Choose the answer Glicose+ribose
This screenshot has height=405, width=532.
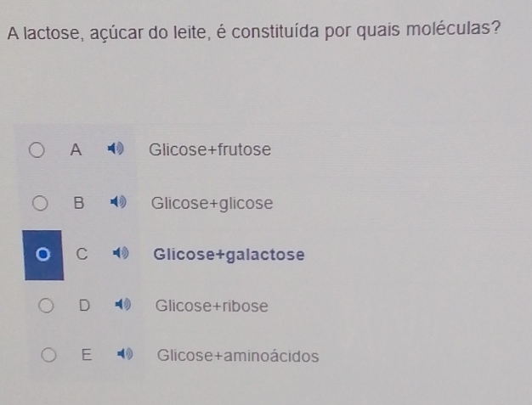pos(212,306)
